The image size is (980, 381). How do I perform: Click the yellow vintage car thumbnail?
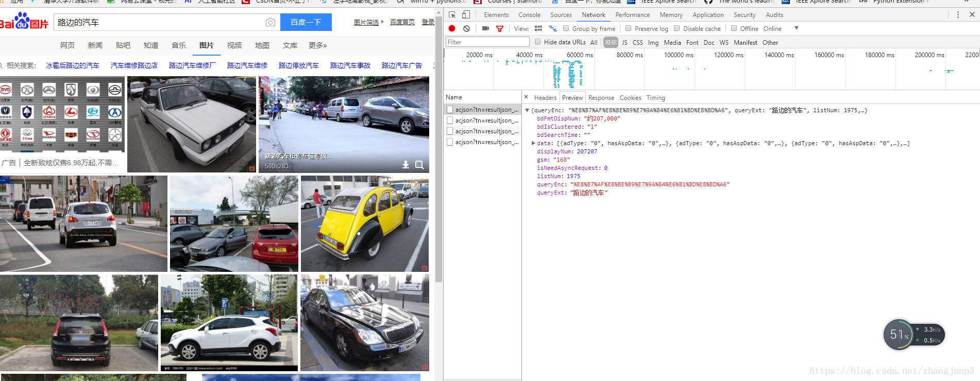tap(365, 223)
